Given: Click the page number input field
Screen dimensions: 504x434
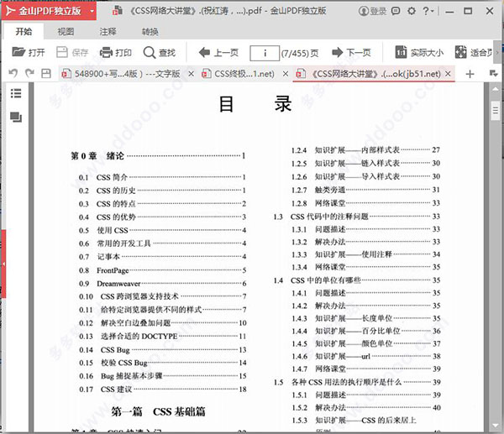Looking at the screenshot, I should point(265,53).
